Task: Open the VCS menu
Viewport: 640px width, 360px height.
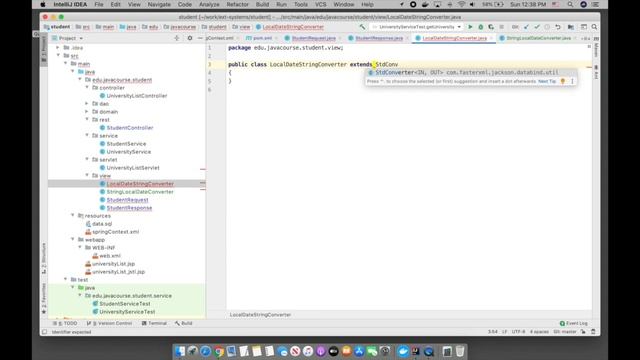Action: click(x=320, y=4)
